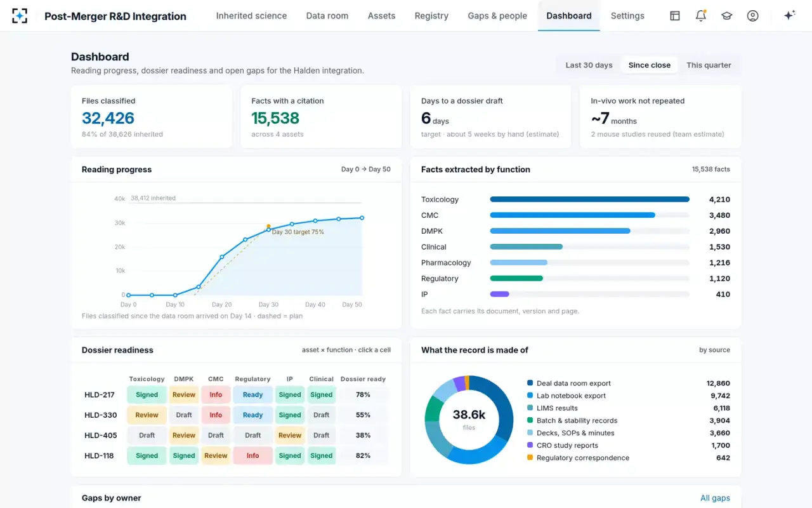Click HLD-330 DMPK Draft cell
This screenshot has width=812, height=508.
[184, 415]
